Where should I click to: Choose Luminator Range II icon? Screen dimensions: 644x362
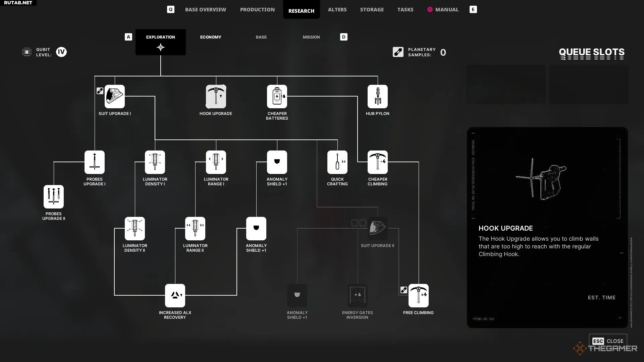pos(195,229)
